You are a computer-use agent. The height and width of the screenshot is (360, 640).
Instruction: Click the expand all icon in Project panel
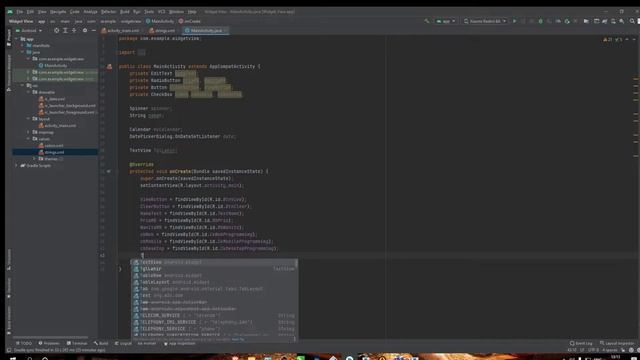coord(65,31)
